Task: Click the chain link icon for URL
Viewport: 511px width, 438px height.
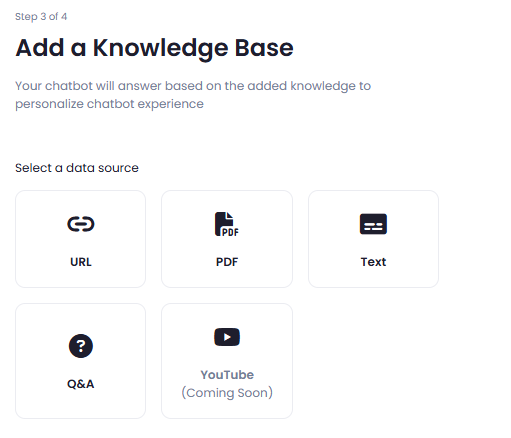Action: point(81,224)
